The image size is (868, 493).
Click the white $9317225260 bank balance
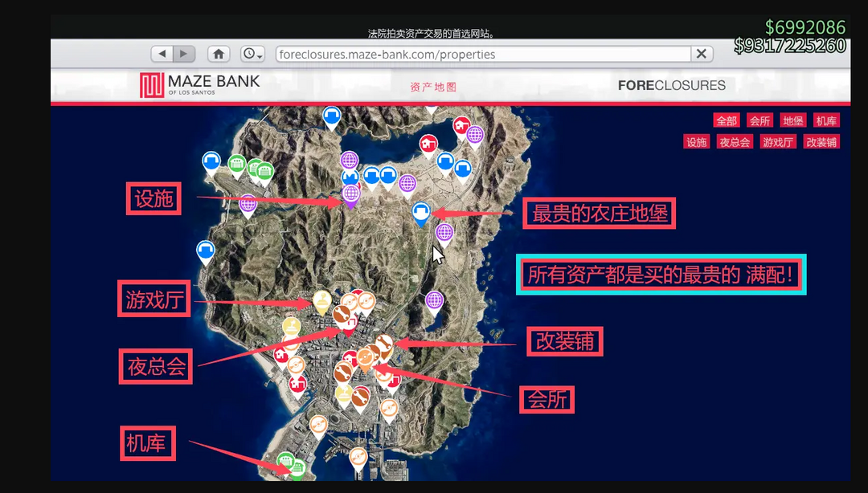(x=790, y=46)
